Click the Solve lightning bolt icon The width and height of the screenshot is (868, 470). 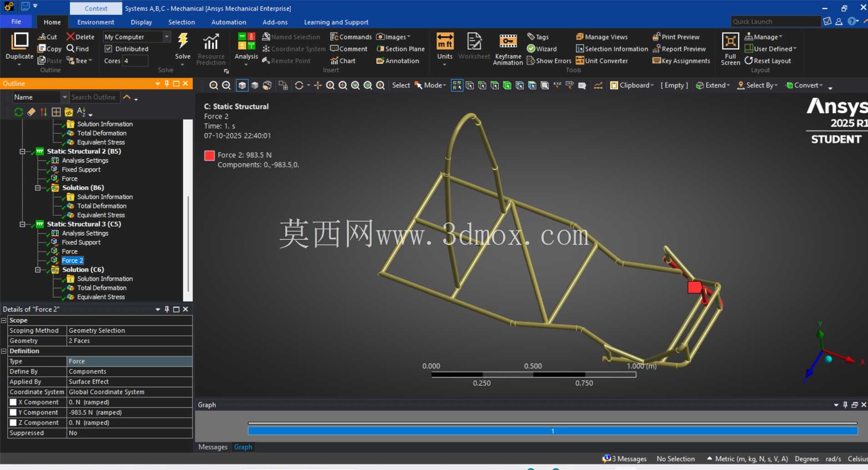click(183, 41)
